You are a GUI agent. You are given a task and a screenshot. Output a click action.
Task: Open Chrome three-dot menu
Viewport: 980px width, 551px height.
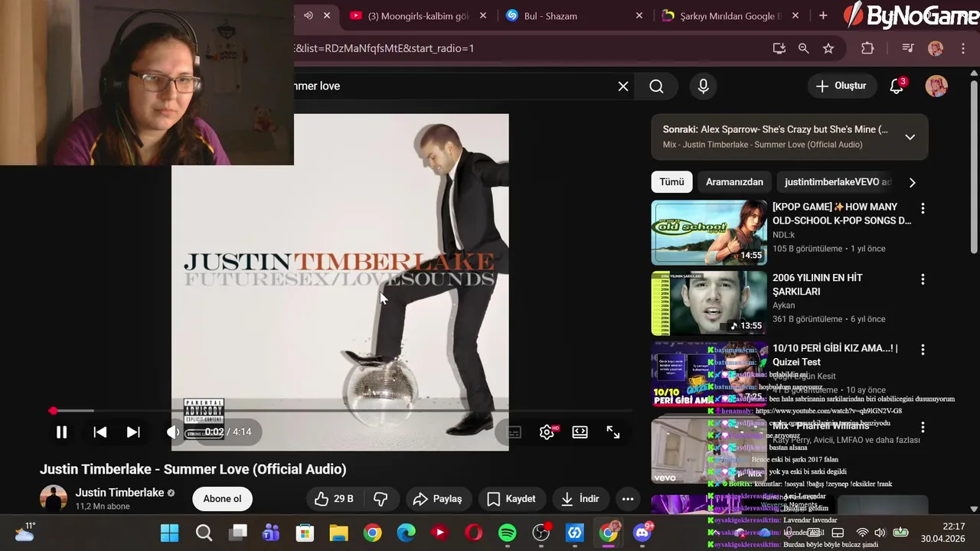[962, 48]
